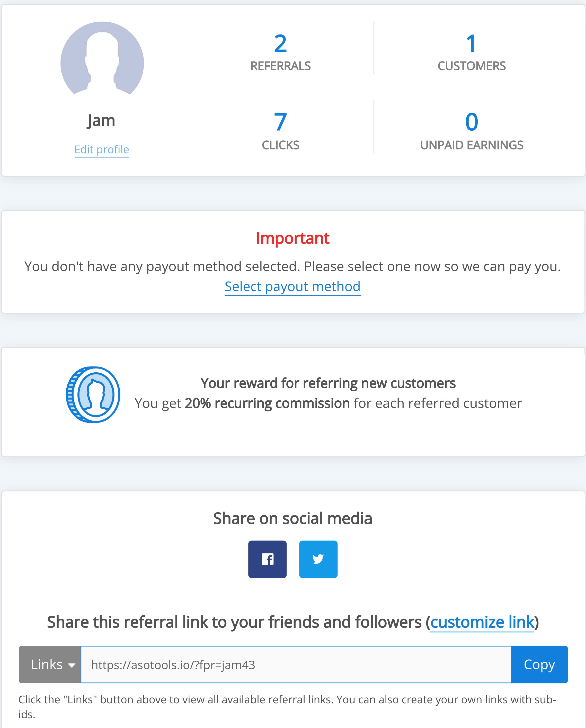The height and width of the screenshot is (728, 586).
Task: Click the Share on social media heading
Action: pyautogui.click(x=292, y=518)
